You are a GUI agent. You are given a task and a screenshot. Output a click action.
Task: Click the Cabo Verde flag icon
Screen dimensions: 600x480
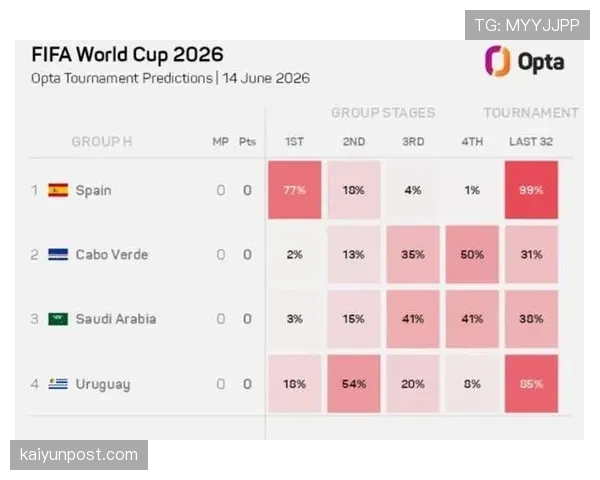pos(58,255)
